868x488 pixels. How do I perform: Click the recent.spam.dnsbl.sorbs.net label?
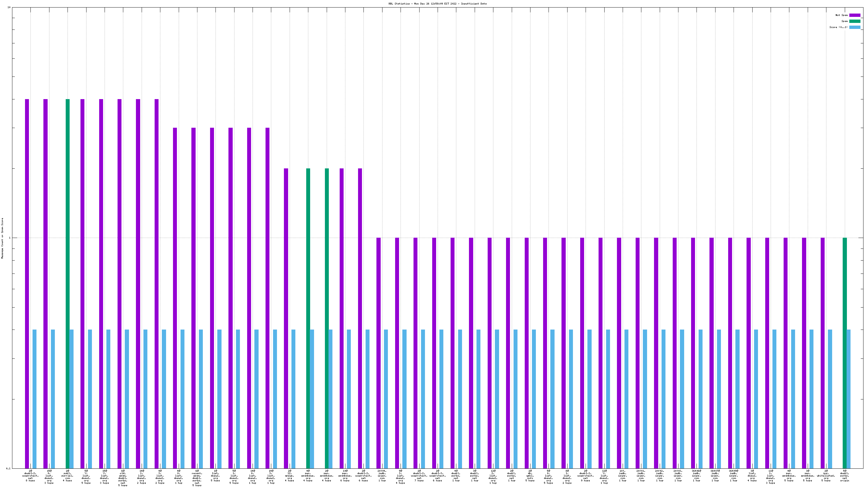click(197, 478)
